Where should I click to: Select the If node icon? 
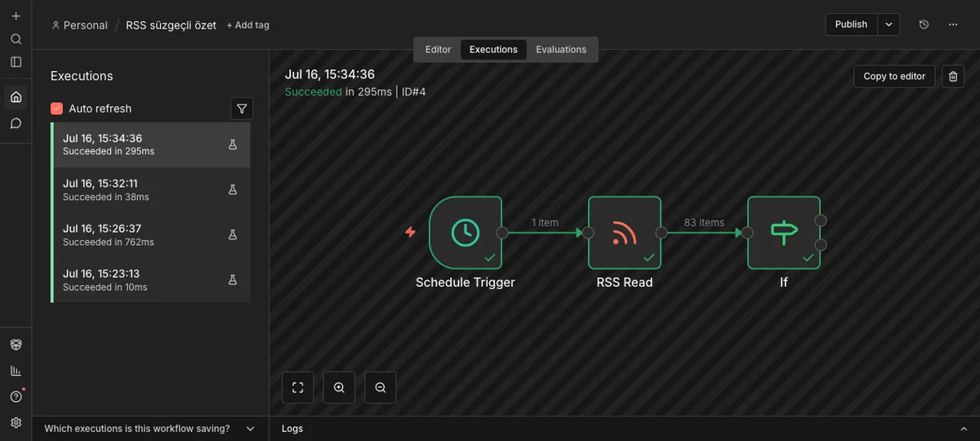(784, 233)
